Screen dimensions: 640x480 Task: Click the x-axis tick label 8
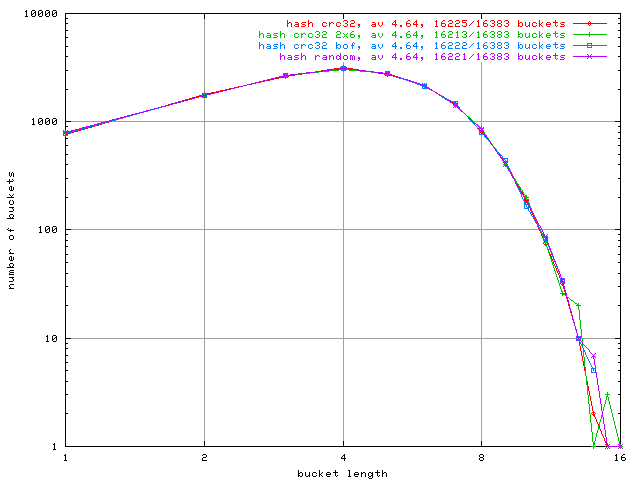(x=482, y=458)
